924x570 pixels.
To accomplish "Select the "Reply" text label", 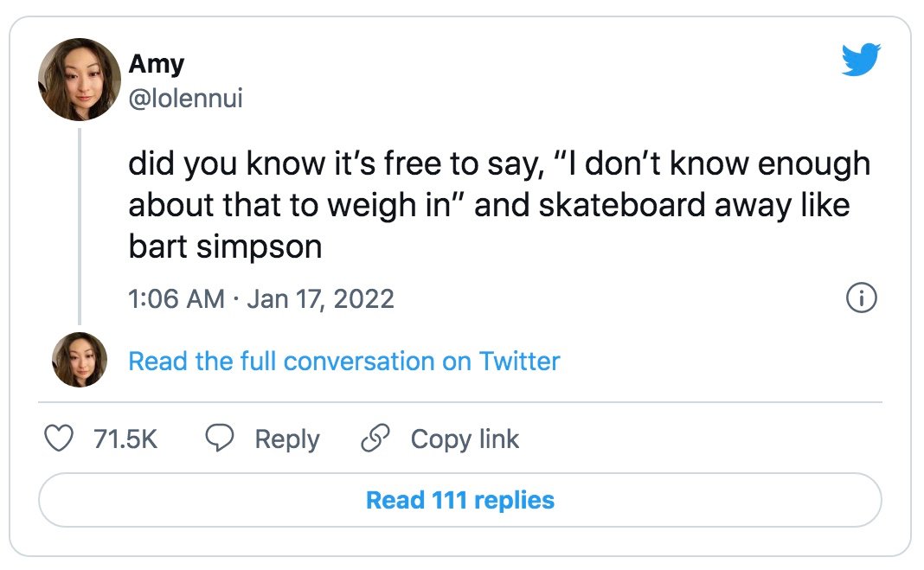I will pos(287,440).
